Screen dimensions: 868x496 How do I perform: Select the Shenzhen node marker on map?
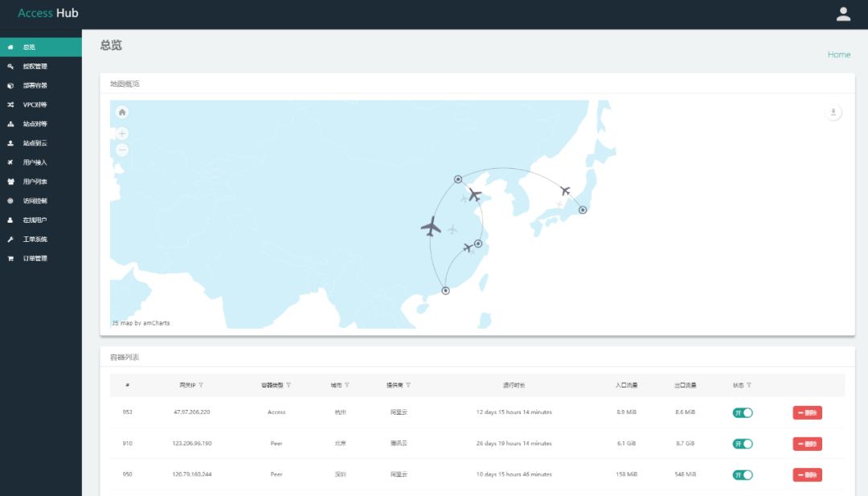(x=445, y=291)
